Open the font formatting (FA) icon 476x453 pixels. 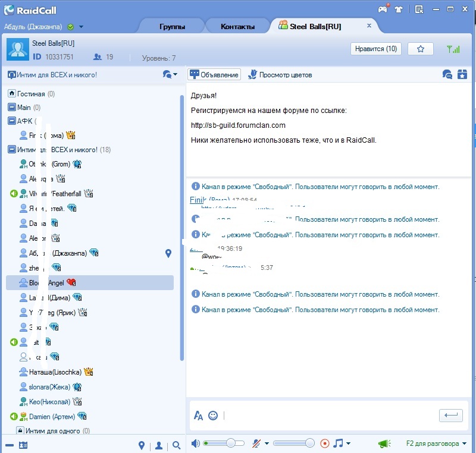(x=198, y=416)
